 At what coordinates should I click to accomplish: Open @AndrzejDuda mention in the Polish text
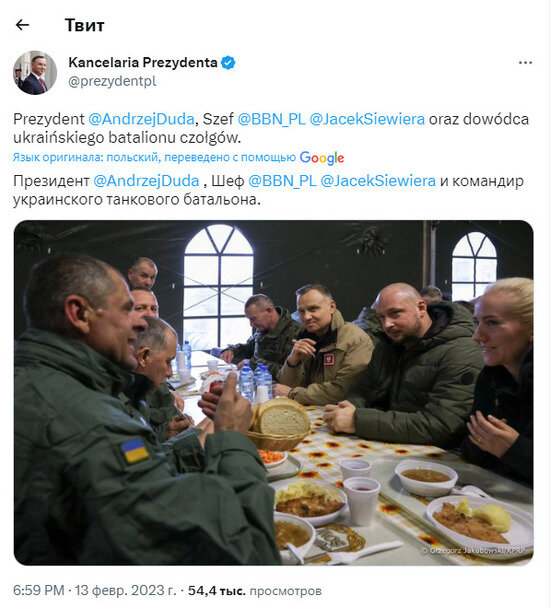141,119
